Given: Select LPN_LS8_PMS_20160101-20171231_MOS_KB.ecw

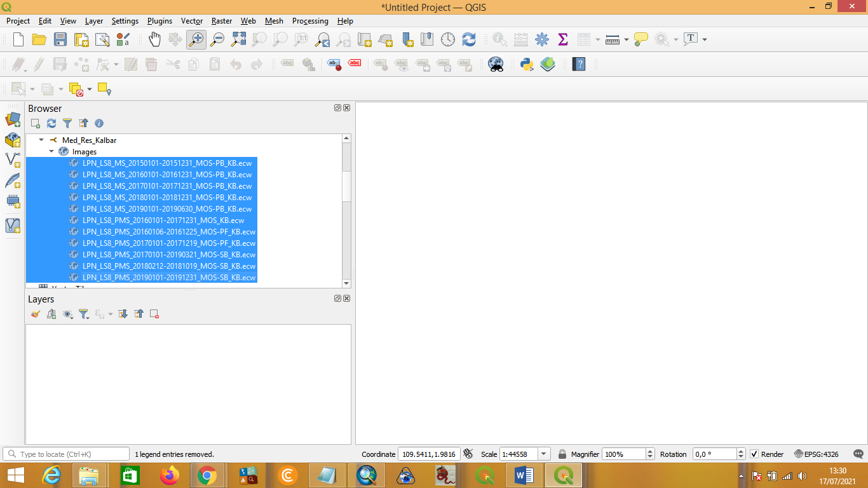Looking at the screenshot, I should pyautogui.click(x=163, y=220).
